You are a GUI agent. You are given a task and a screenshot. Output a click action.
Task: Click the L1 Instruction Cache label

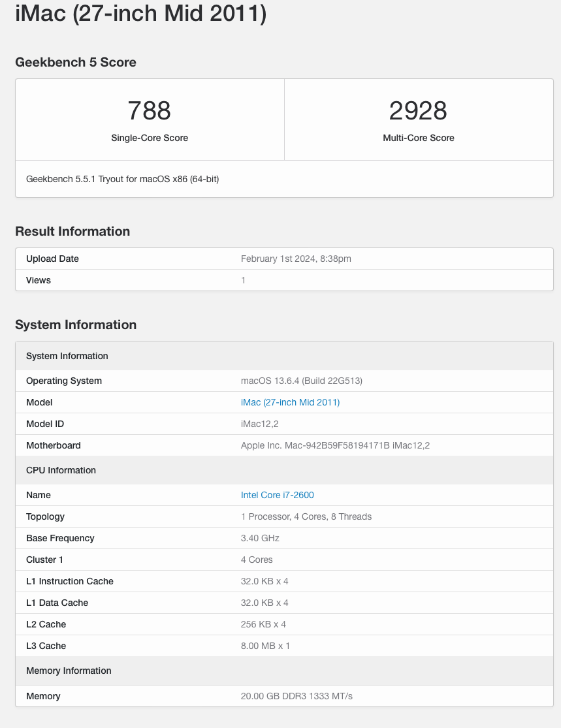[70, 582]
